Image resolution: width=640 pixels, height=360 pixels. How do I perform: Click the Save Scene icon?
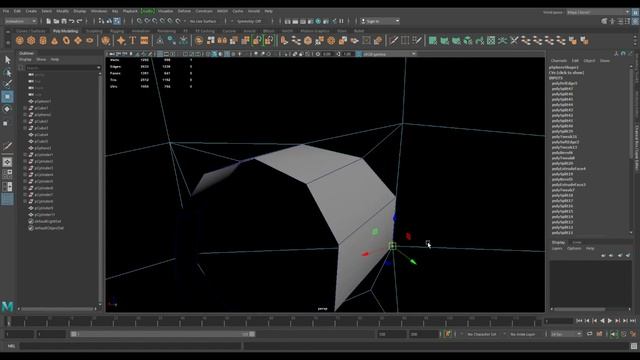click(x=64, y=21)
